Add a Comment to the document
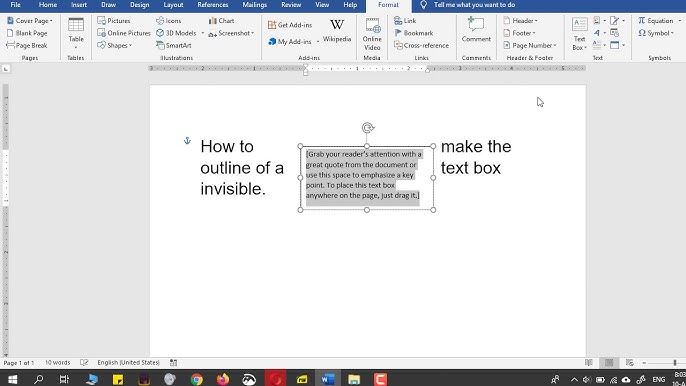Viewport: 686px width, 386px height. 476,30
